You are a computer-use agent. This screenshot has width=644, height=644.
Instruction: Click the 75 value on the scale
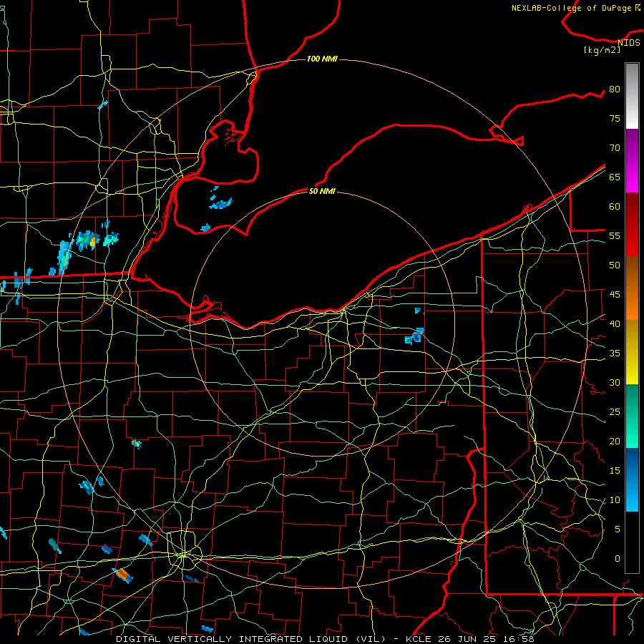click(x=615, y=118)
